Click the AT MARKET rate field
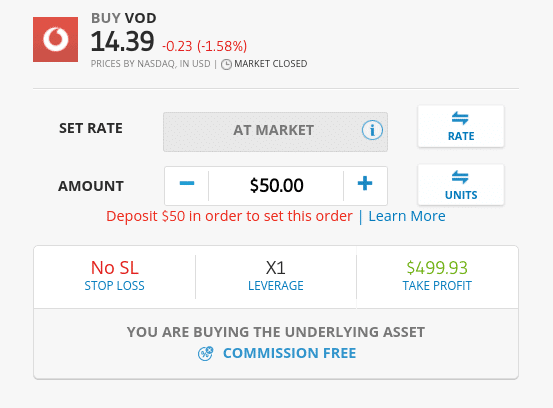Screen dimensions: 553x408 coord(275,132)
